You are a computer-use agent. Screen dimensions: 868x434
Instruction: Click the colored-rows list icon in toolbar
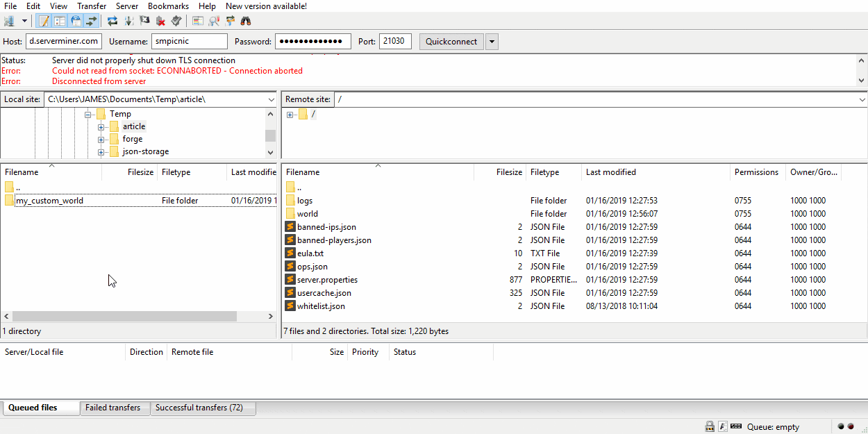pos(198,21)
